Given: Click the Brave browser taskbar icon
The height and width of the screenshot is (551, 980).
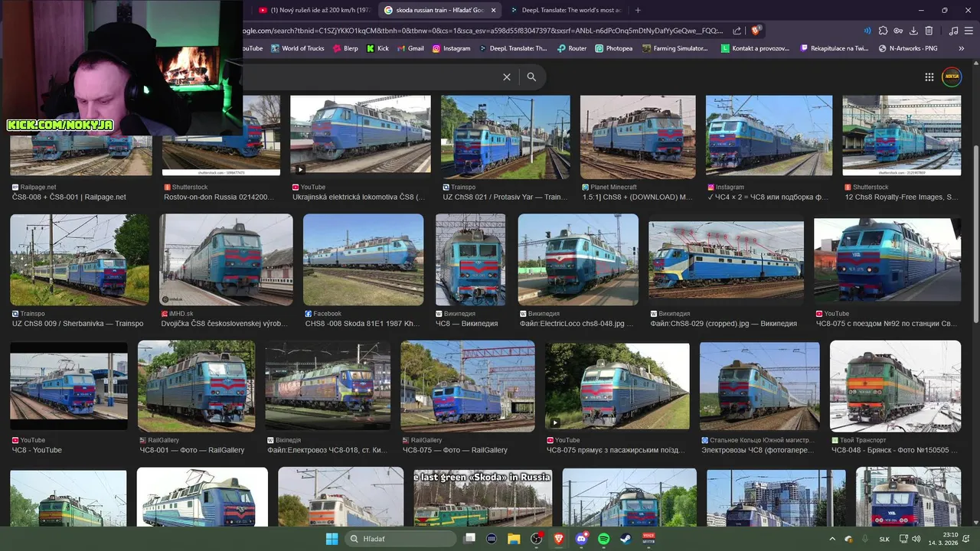Looking at the screenshot, I should (x=558, y=539).
